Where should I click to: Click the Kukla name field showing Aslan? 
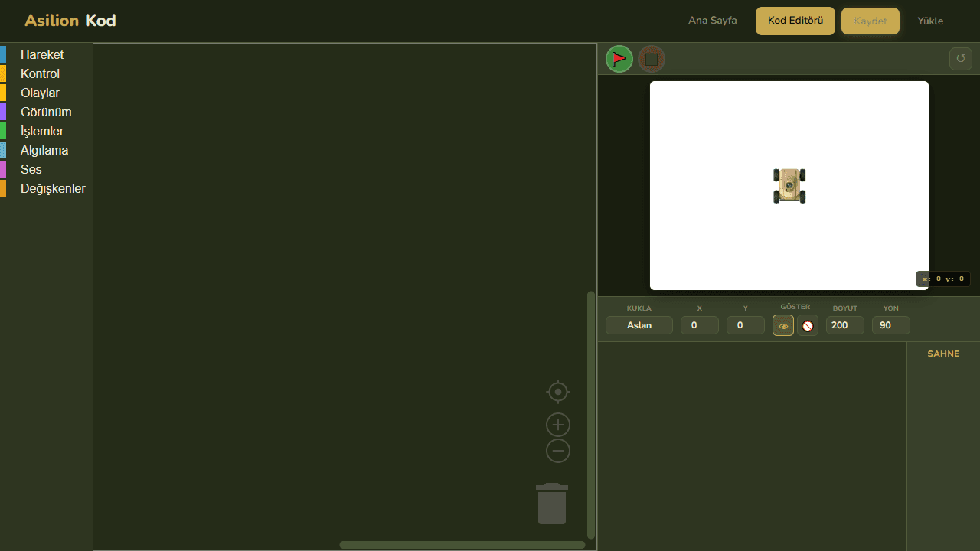tap(639, 325)
